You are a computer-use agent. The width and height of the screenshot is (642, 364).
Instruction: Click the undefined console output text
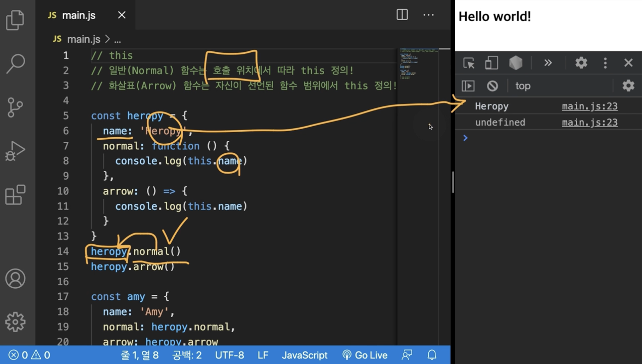tap(500, 122)
